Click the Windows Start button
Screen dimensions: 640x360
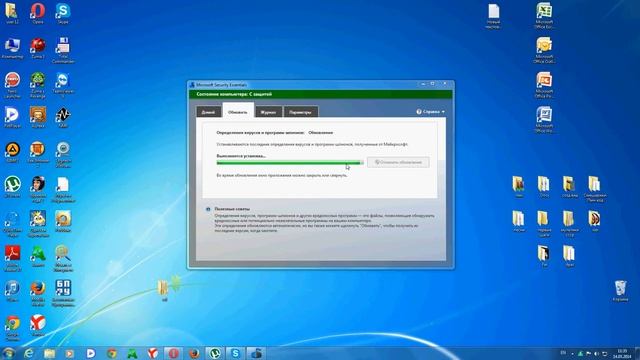click(x=9, y=353)
